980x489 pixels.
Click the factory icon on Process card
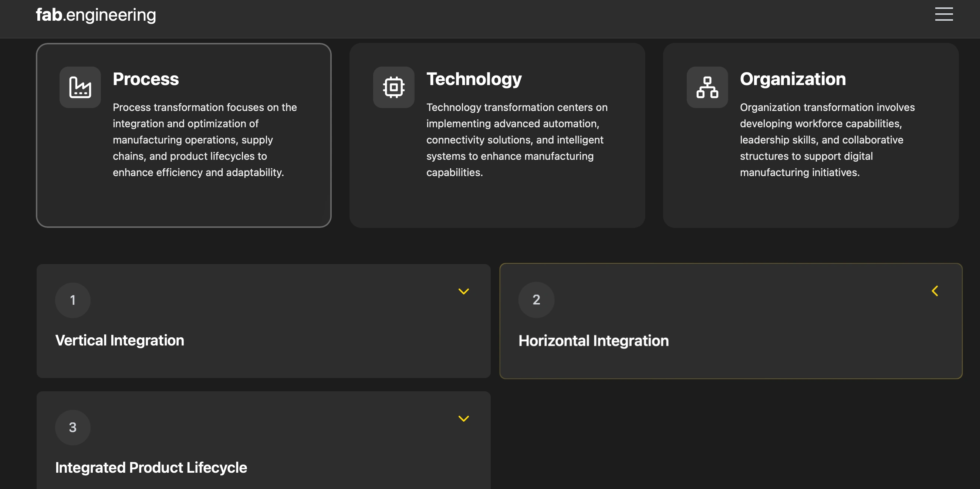[80, 87]
